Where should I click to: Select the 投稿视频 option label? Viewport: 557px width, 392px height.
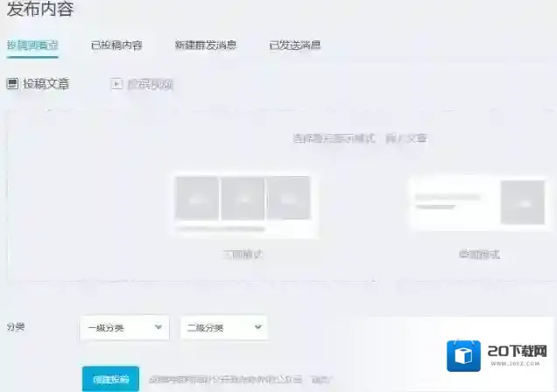pyautogui.click(x=150, y=84)
